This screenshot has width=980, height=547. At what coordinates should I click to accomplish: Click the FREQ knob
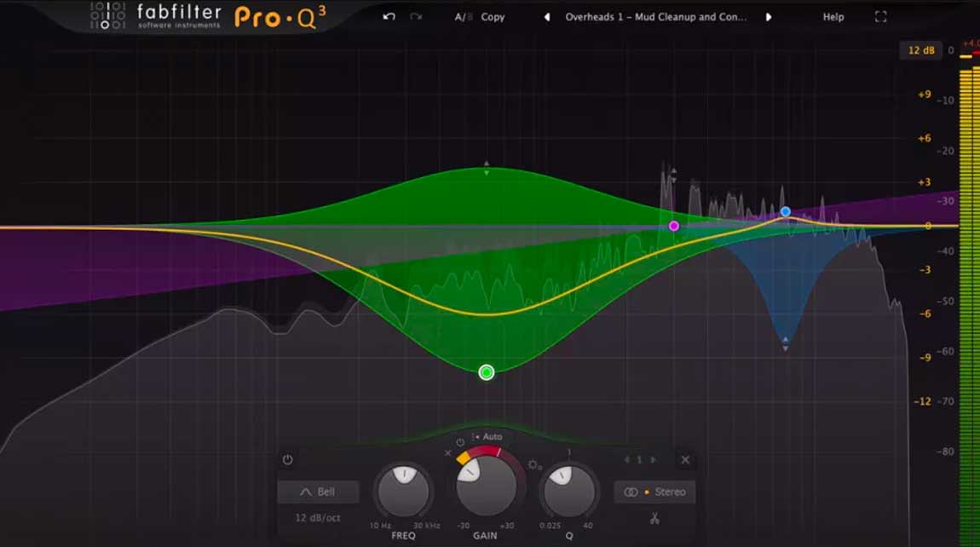tap(404, 492)
